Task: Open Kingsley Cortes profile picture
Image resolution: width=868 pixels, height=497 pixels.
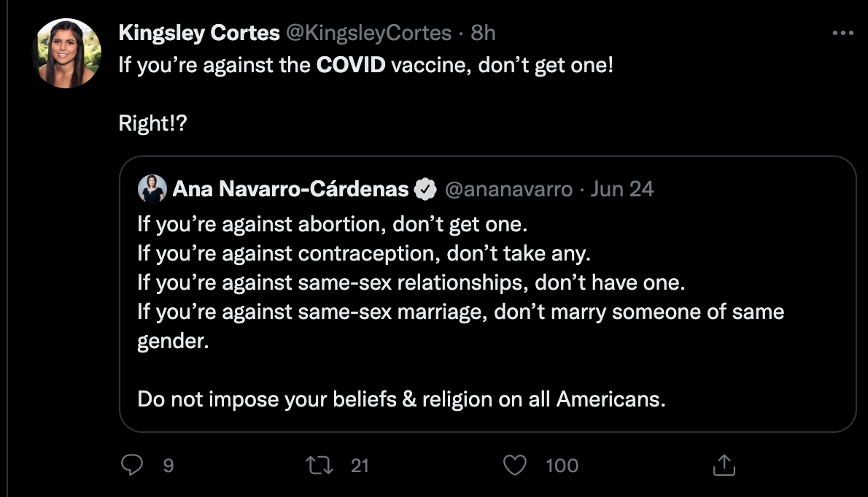Action: tap(68, 53)
